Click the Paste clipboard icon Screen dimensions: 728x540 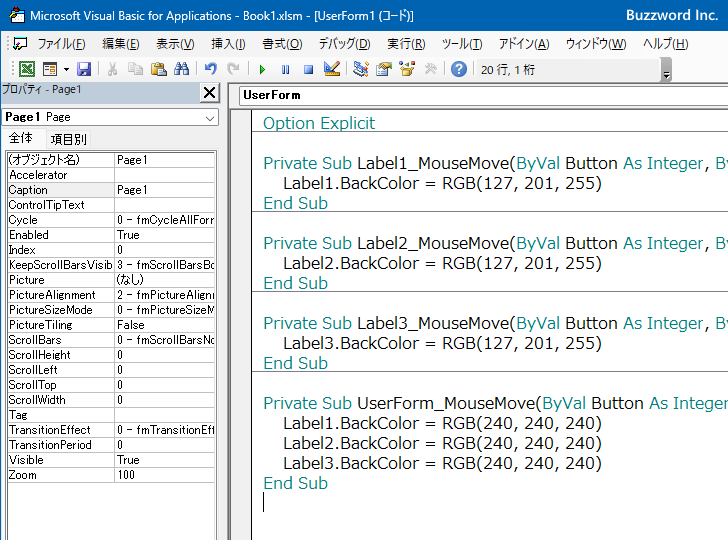click(158, 69)
